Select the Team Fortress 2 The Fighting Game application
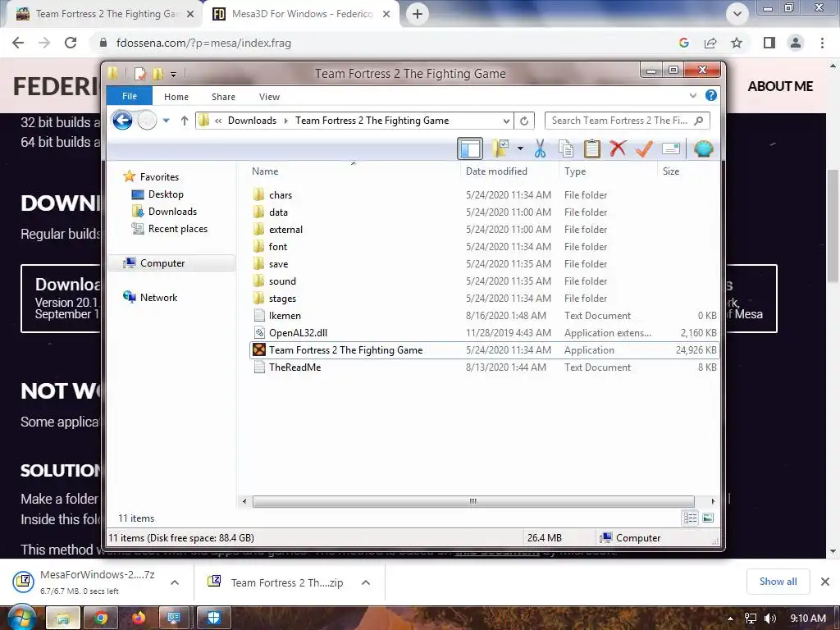This screenshot has width=840, height=630. (484, 349)
